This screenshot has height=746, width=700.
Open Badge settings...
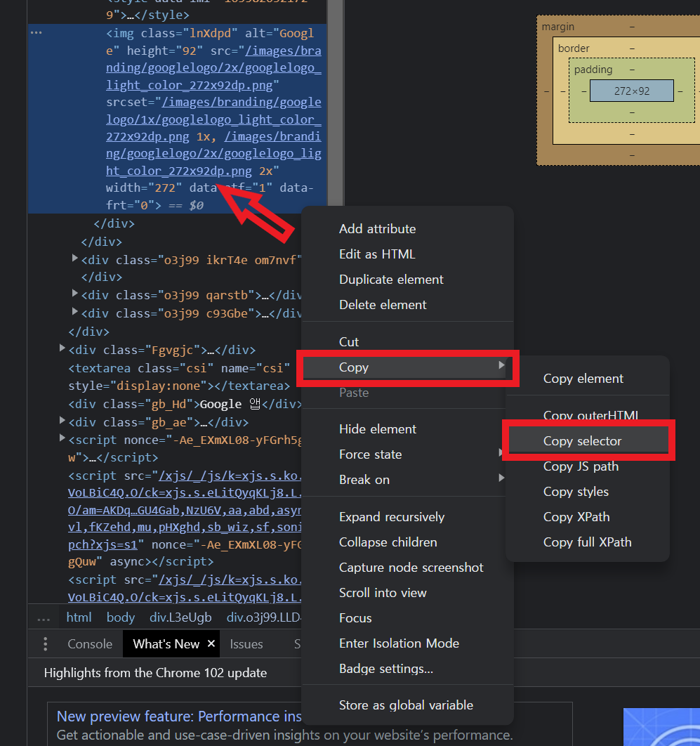pyautogui.click(x=385, y=669)
